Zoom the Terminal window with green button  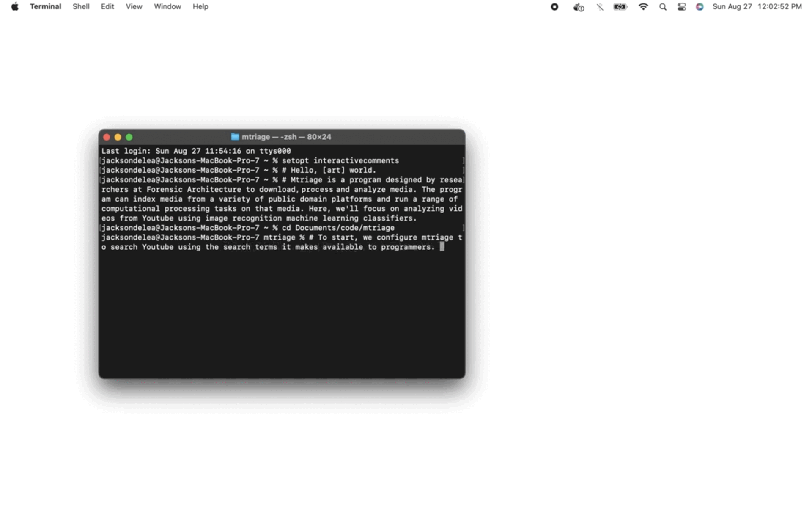[x=129, y=137]
